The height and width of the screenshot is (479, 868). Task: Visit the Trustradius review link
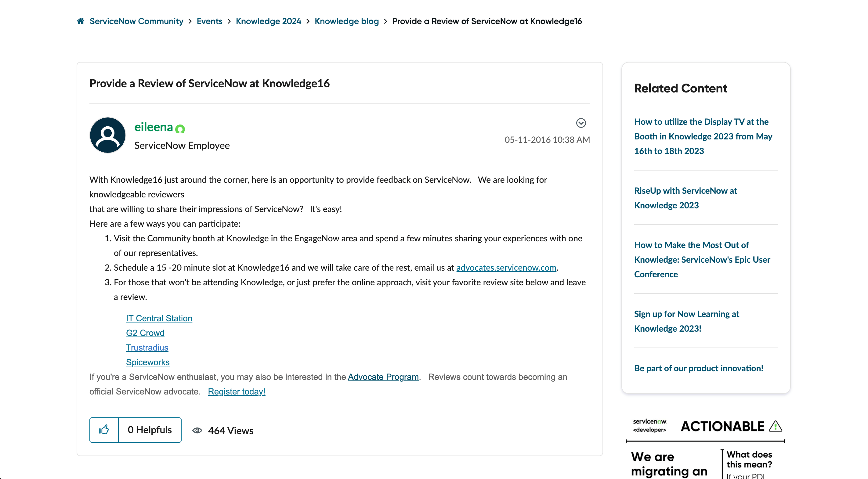(x=147, y=348)
